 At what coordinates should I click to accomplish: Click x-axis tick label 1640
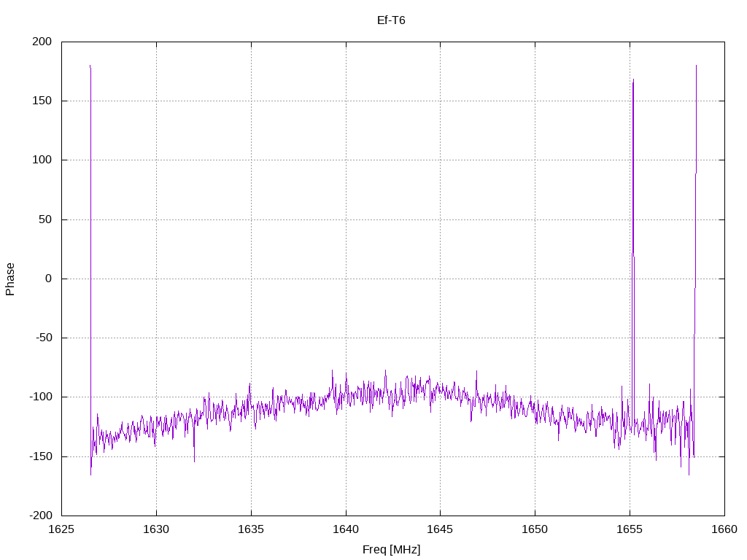pos(346,529)
